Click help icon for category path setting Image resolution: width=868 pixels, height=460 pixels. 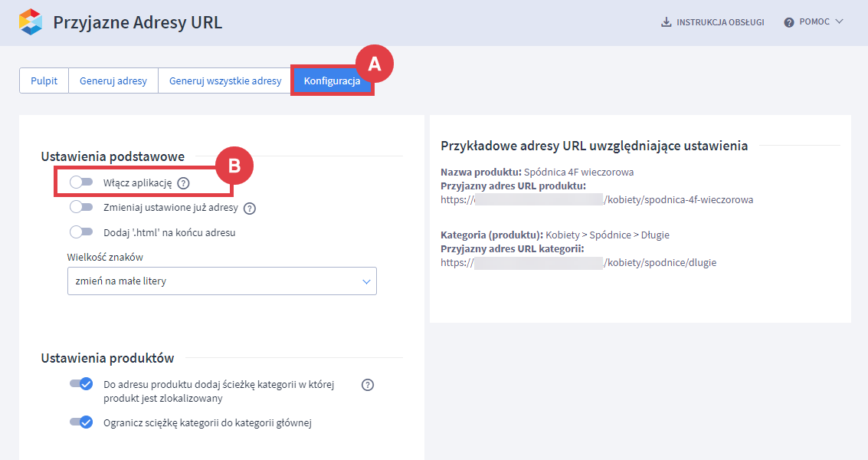[368, 385]
